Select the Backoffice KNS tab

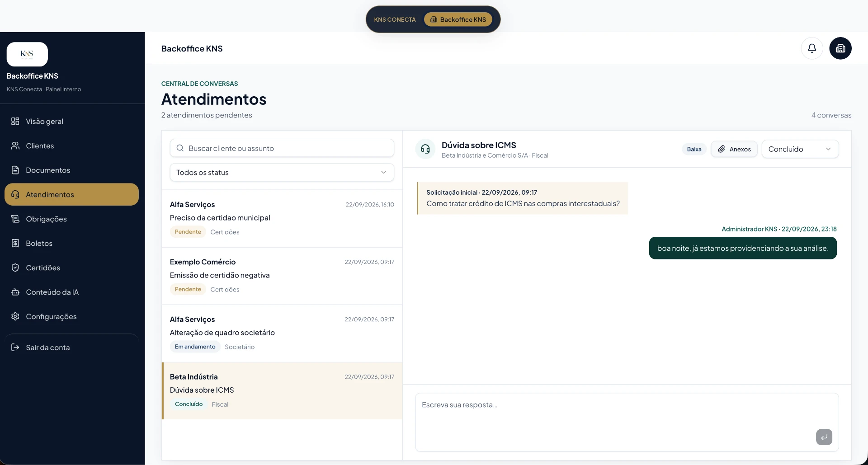coord(458,19)
